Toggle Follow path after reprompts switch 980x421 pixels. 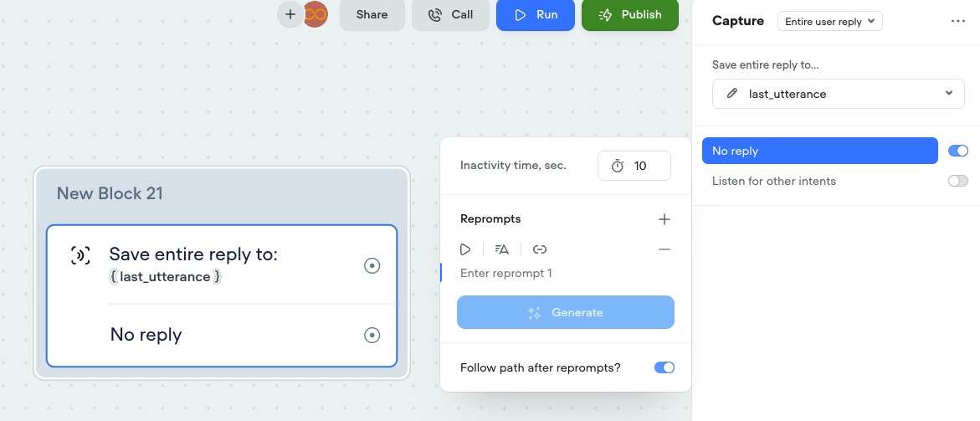[664, 367]
